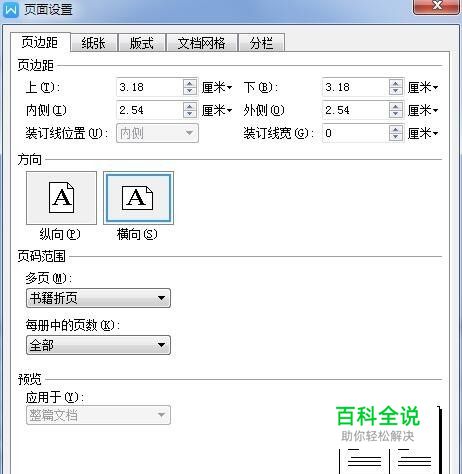Image resolution: width=462 pixels, height=474 pixels.
Task: Click the WPS logo icon in title bar
Action: tap(11, 9)
